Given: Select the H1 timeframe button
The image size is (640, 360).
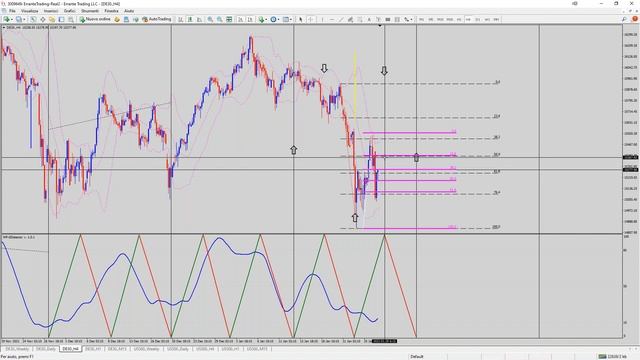Looking at the screenshot, I should pyautogui.click(x=459, y=19).
